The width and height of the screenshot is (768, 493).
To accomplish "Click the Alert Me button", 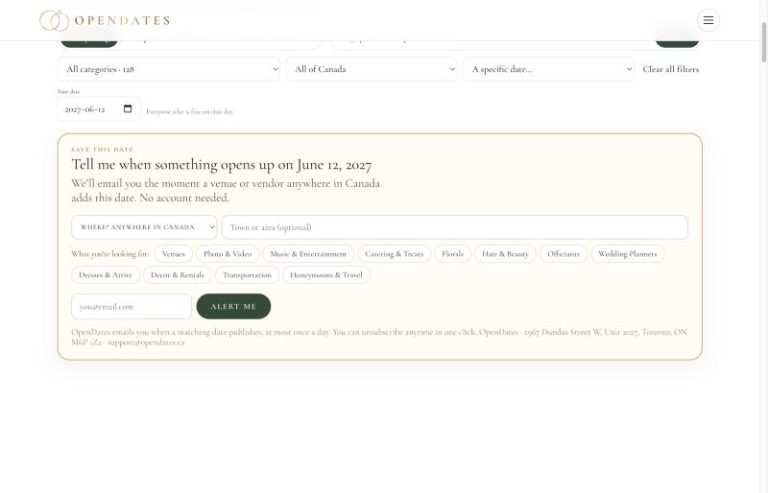I will click(234, 306).
